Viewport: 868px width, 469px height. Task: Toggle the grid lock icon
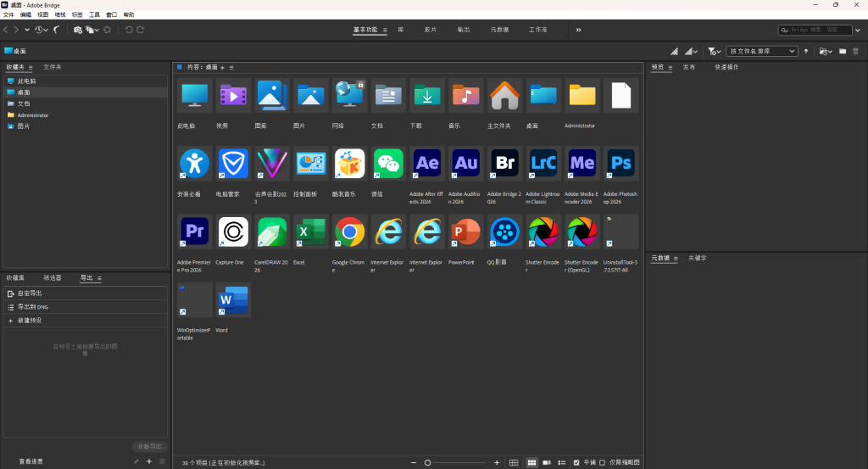pos(514,462)
